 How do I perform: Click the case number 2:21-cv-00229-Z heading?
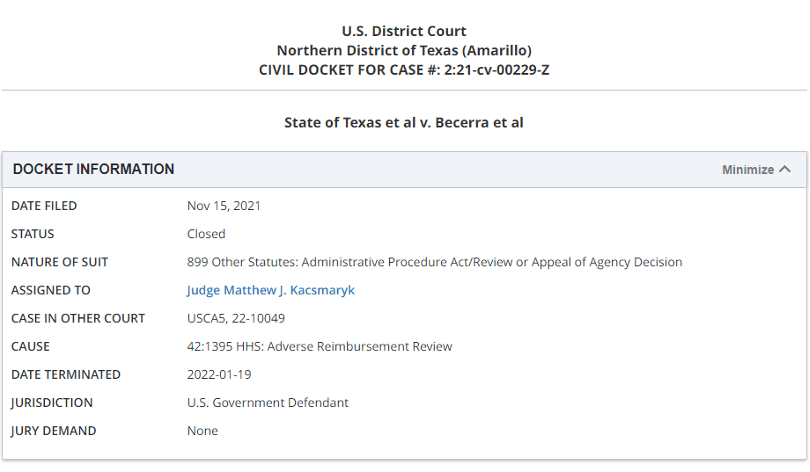coord(404,70)
